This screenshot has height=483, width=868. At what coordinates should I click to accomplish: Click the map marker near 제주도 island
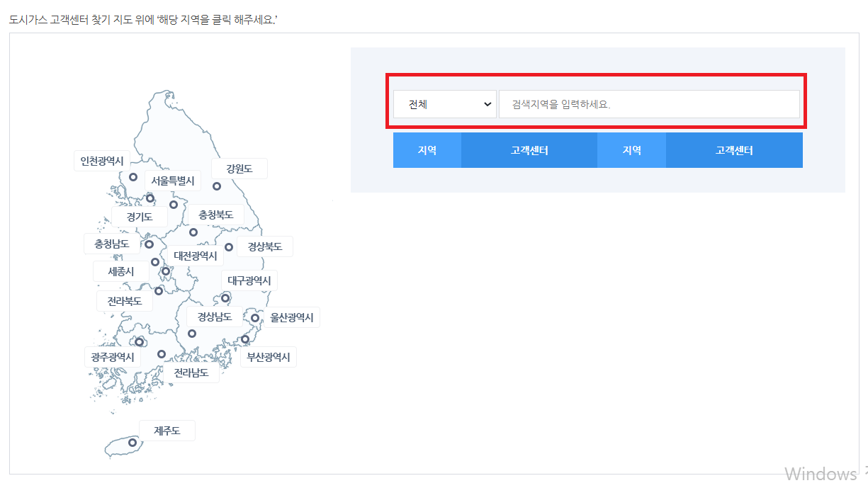click(x=133, y=443)
